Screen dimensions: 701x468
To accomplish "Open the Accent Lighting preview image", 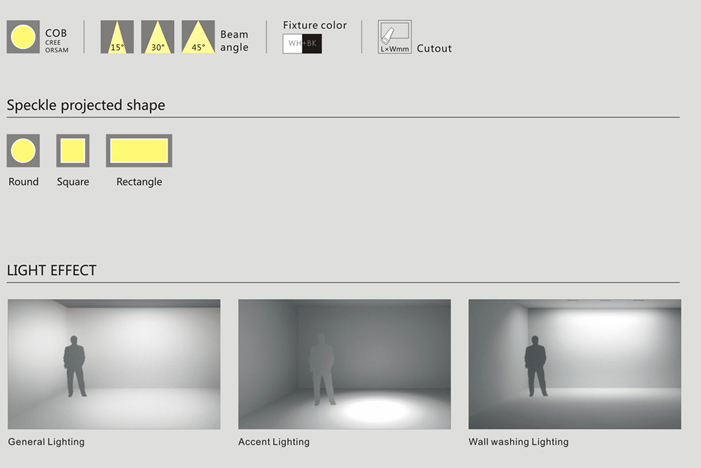I will [344, 364].
